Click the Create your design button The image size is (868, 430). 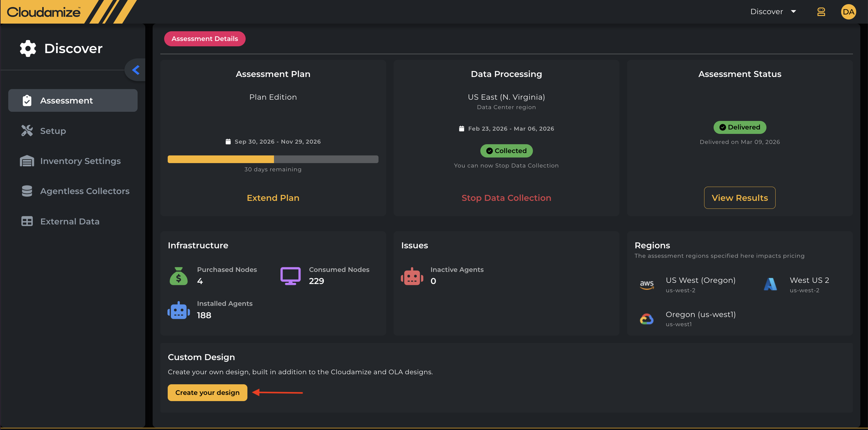[207, 393]
